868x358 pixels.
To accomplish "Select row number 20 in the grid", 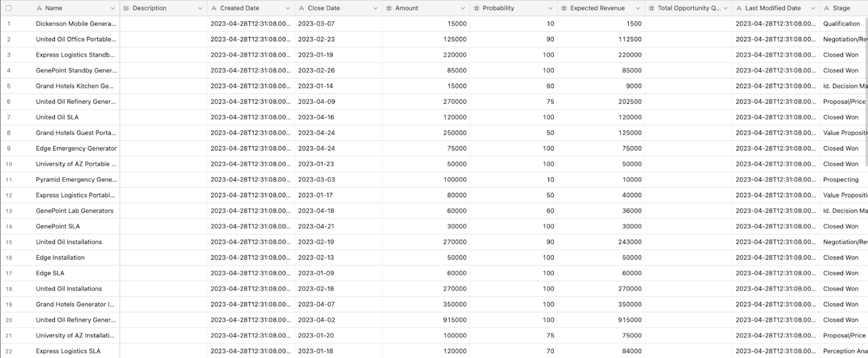I will [x=9, y=320].
